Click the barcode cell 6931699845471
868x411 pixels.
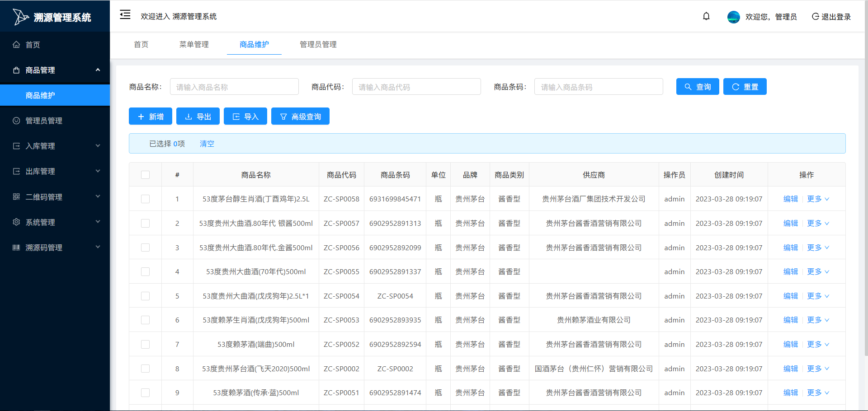(x=395, y=199)
